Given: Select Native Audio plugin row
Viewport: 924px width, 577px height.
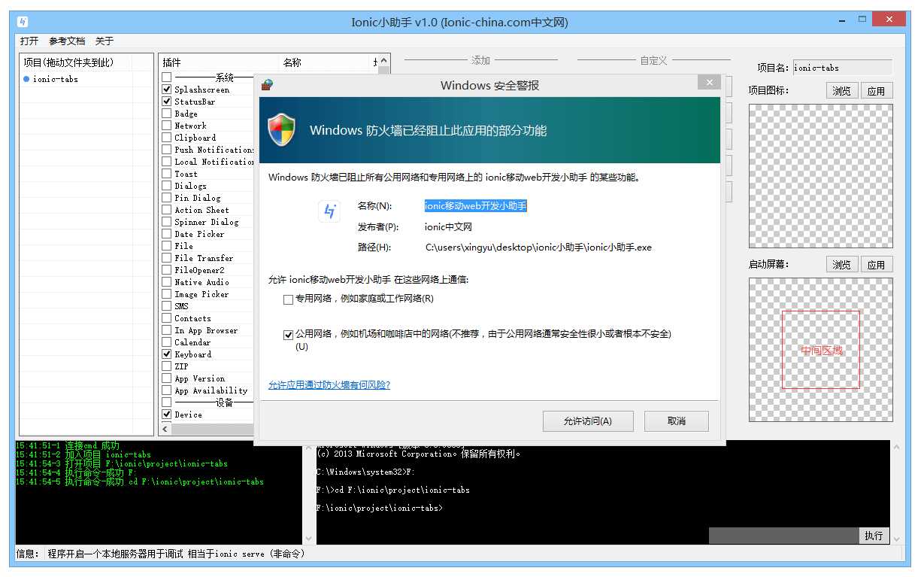Looking at the screenshot, I should pyautogui.click(x=201, y=282).
